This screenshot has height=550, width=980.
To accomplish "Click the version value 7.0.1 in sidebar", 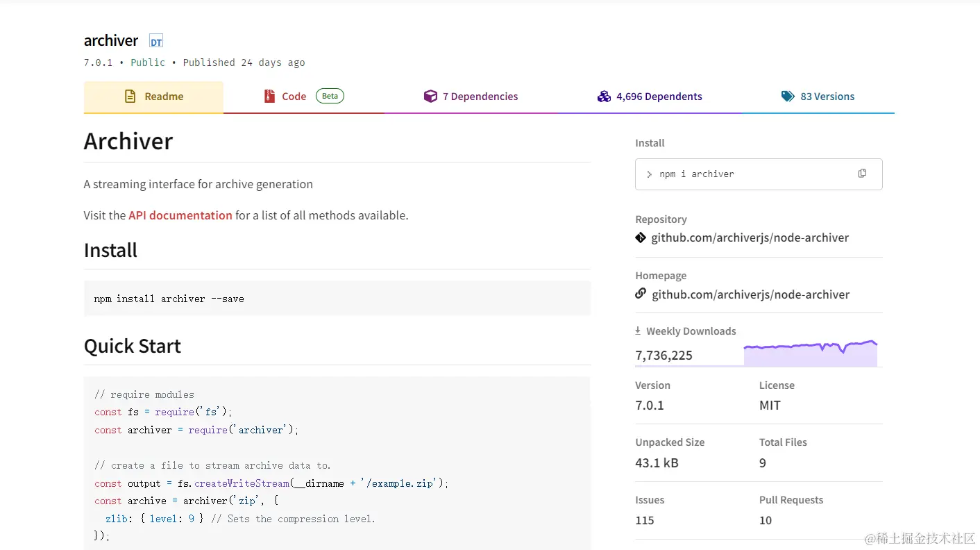I will (650, 406).
